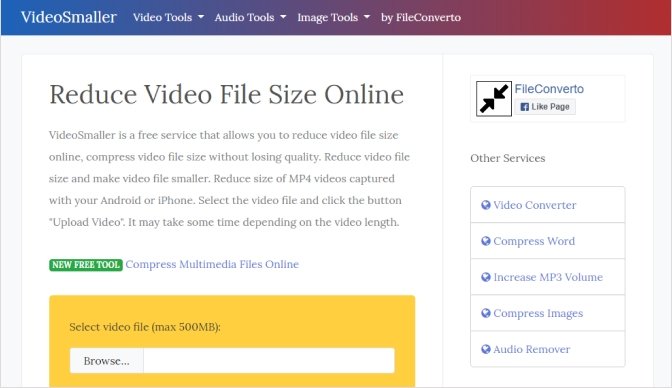Image resolution: width=672 pixels, height=388 pixels.
Task: Open the Video Tools menu
Action: tap(168, 17)
